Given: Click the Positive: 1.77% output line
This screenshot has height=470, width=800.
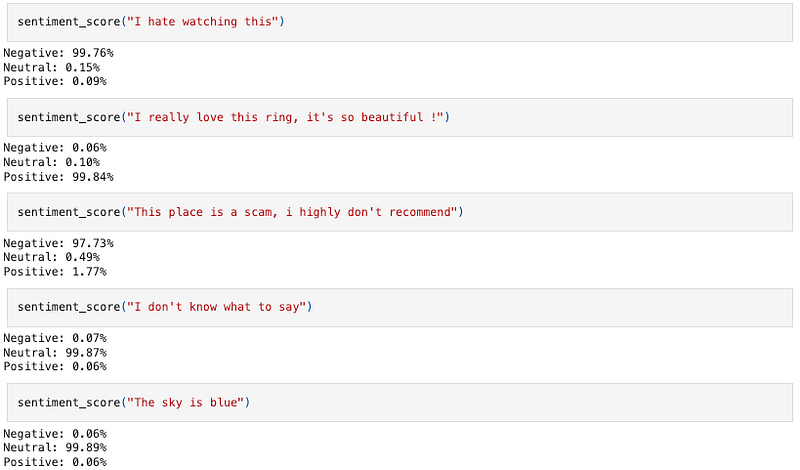Looking at the screenshot, I should (x=55, y=271).
